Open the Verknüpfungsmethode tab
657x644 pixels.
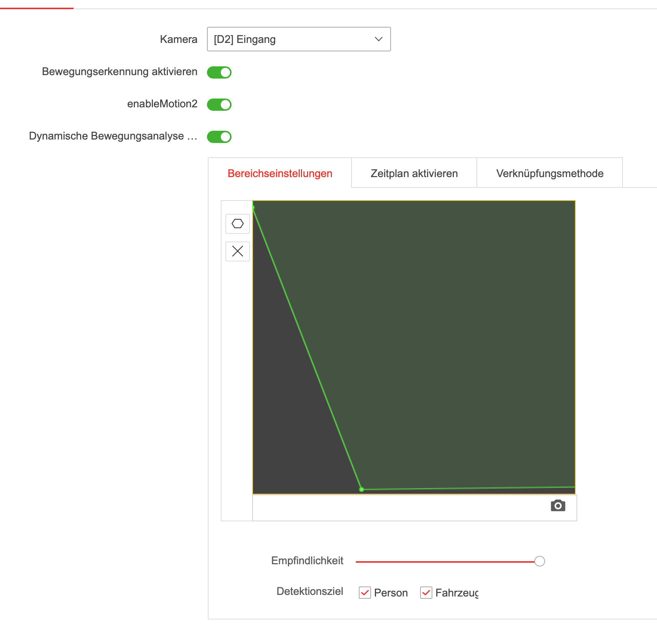point(550,173)
